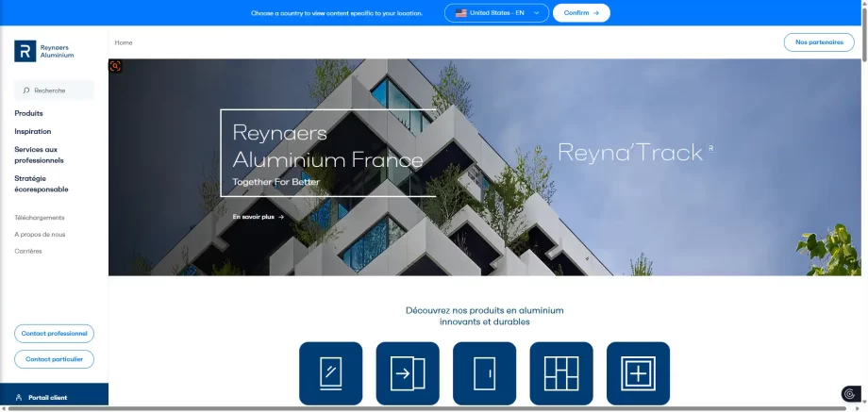This screenshot has height=412, width=868.
Task: Open the cookie settings icon
Action: (850, 394)
